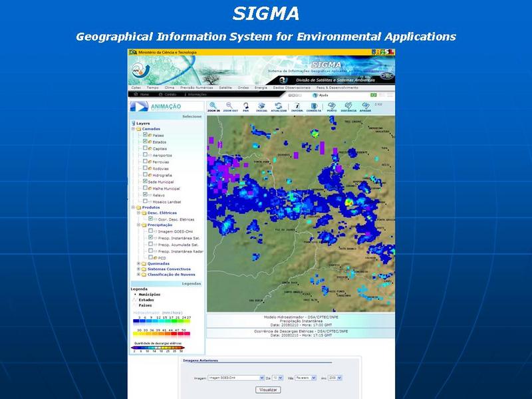Open the Energia menu

tap(261, 88)
